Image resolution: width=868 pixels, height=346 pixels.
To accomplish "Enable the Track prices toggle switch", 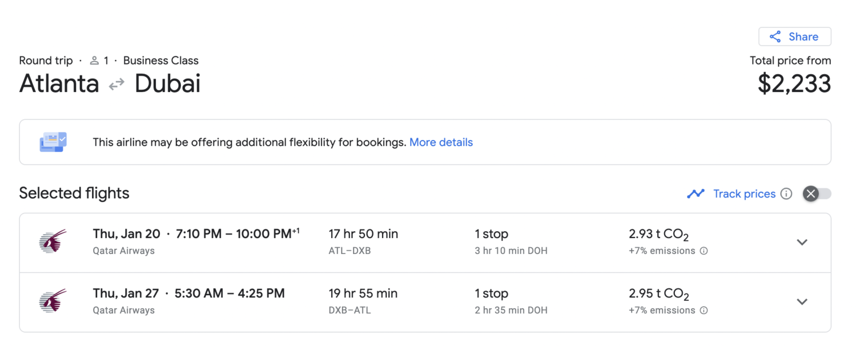I will point(817,194).
